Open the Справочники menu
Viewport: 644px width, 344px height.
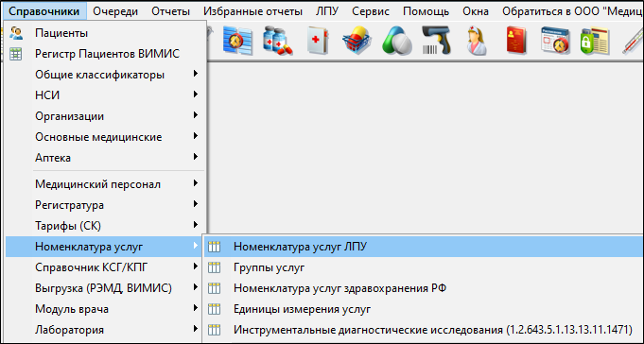pyautogui.click(x=44, y=11)
